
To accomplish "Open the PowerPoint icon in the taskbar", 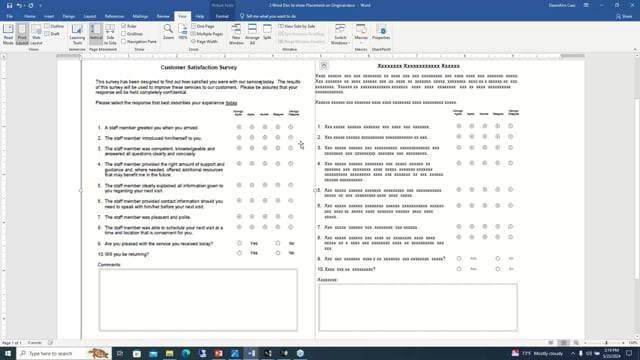I will (x=218, y=353).
